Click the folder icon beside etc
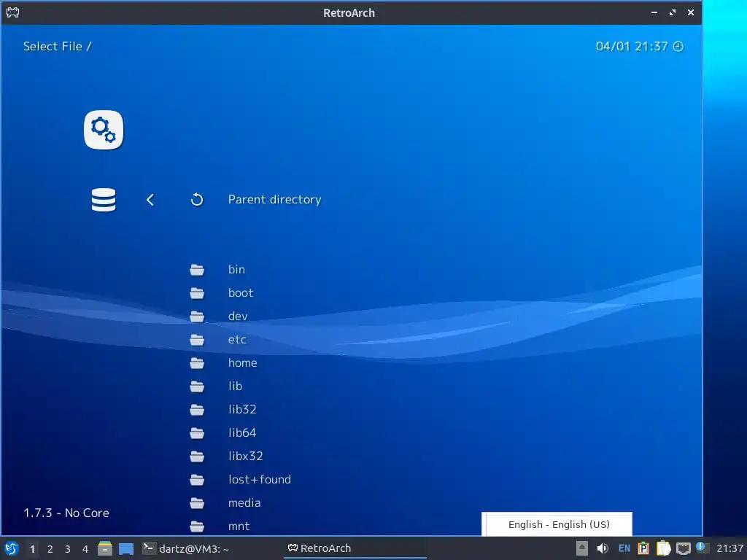747x560 pixels. (x=197, y=340)
